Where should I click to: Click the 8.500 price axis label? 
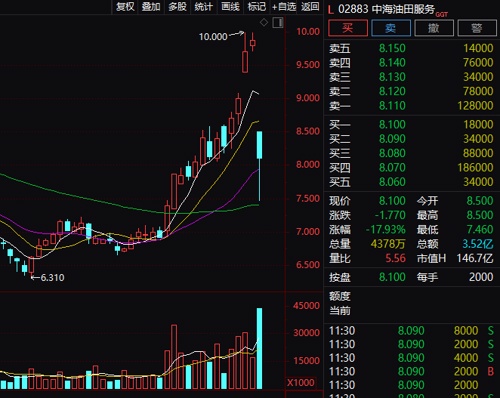308,131
